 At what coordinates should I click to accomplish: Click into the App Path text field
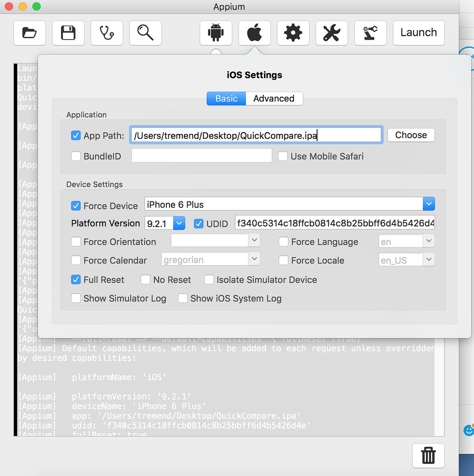256,135
